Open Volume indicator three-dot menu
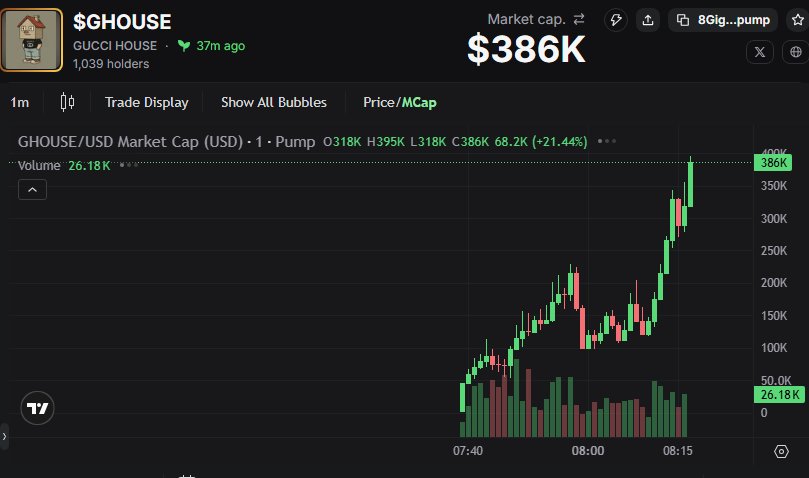Screen dimensions: 809x478 click(129, 165)
